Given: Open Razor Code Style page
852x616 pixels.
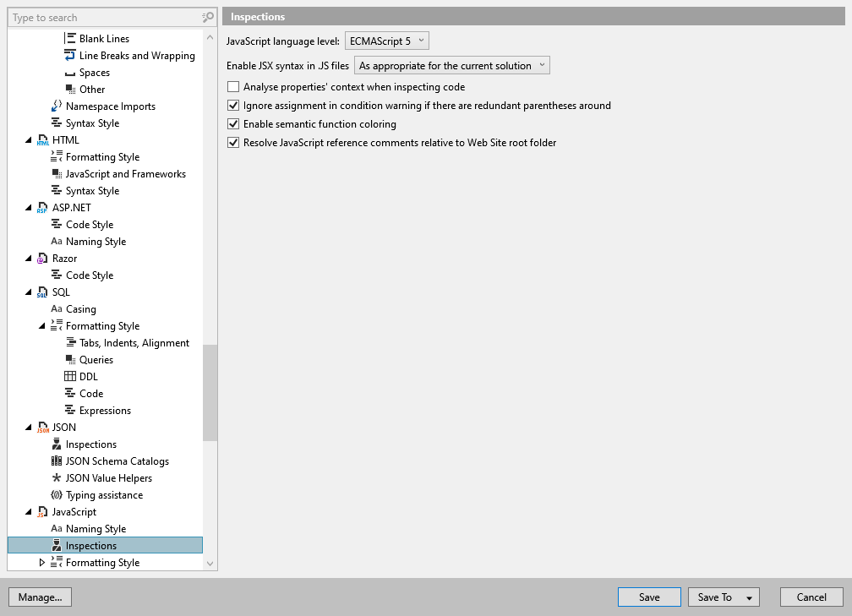Looking at the screenshot, I should pos(90,275).
